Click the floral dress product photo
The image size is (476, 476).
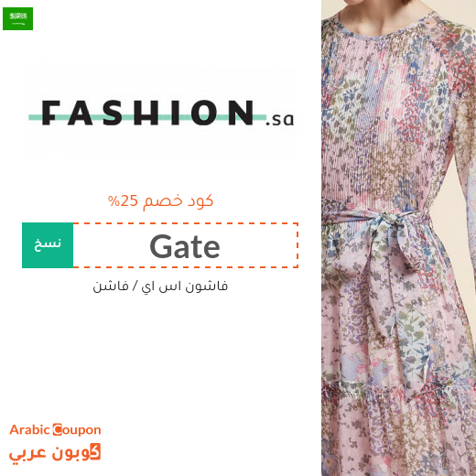coord(398,238)
